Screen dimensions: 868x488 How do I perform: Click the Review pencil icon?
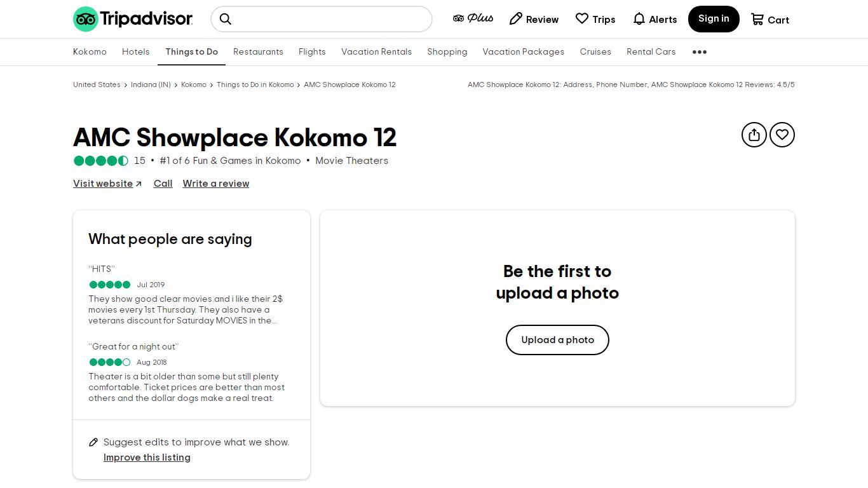(516, 19)
